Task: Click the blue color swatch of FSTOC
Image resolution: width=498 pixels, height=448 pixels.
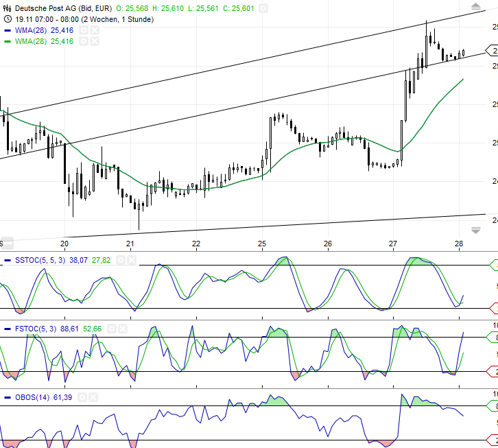Action: point(8,329)
